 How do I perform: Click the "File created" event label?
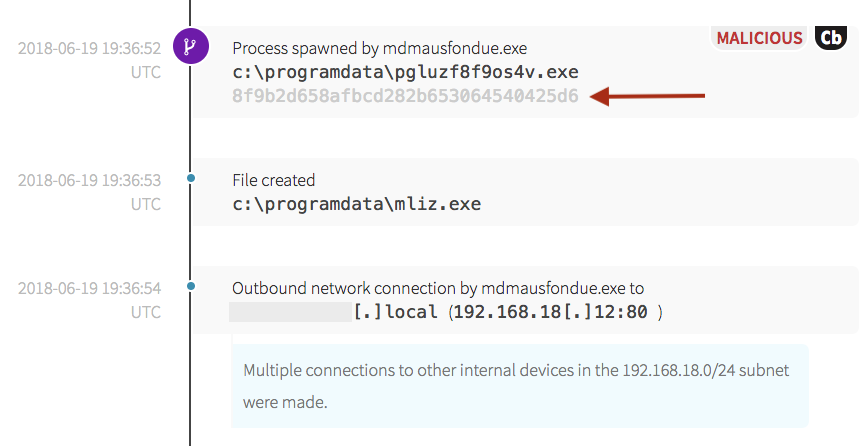click(x=273, y=181)
